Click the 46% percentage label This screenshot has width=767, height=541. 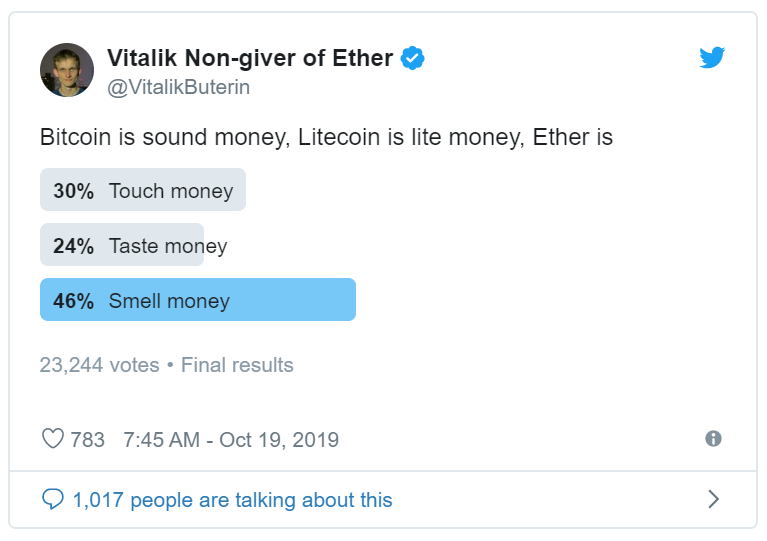click(x=73, y=301)
